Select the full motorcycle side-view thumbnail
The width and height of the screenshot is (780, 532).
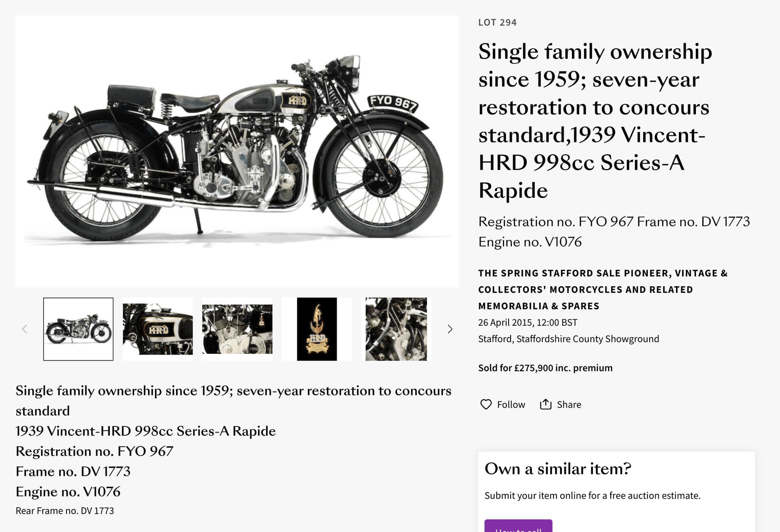[x=78, y=329]
